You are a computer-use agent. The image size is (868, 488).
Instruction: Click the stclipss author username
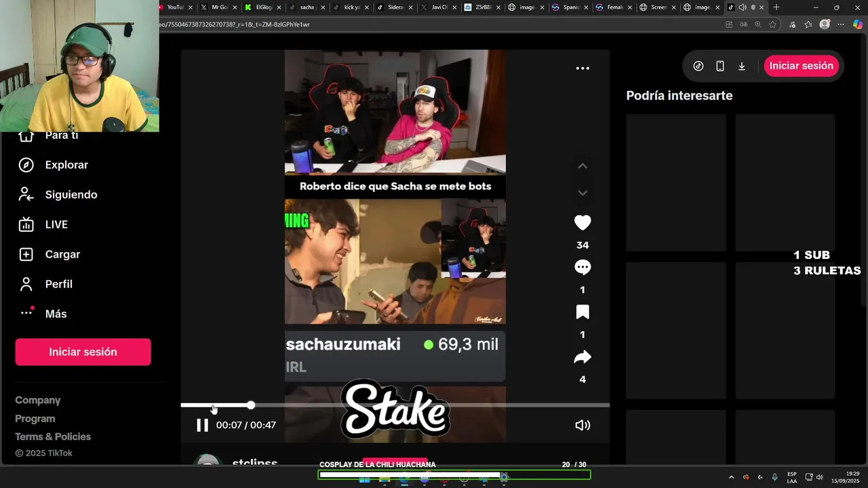click(x=255, y=462)
